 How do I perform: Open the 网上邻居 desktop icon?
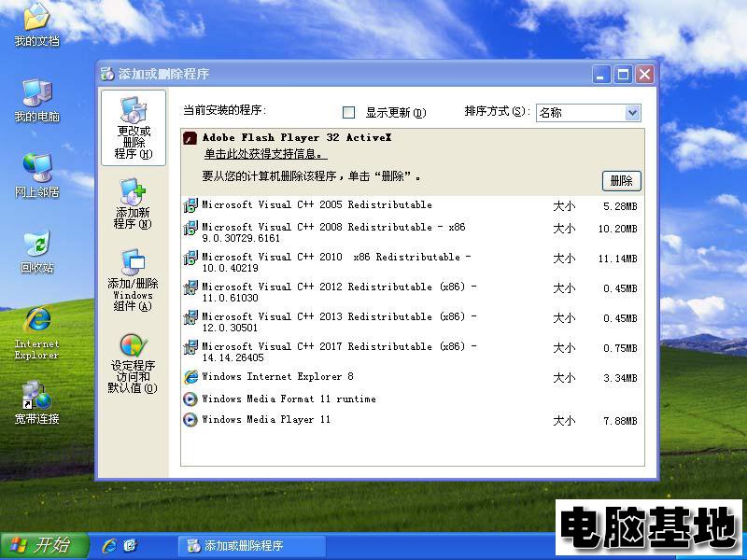[x=36, y=175]
